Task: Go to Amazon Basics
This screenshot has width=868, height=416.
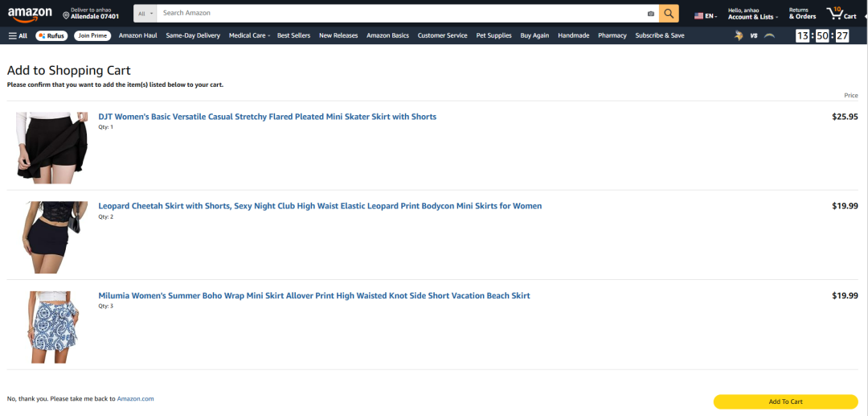Action: (387, 35)
